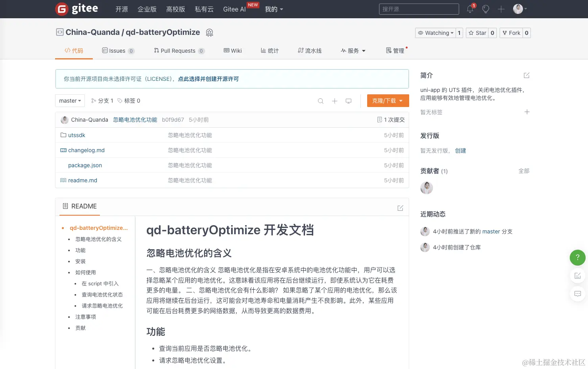Viewport: 588px width, 369px height.
Task: Edit the README file
Action: click(400, 208)
